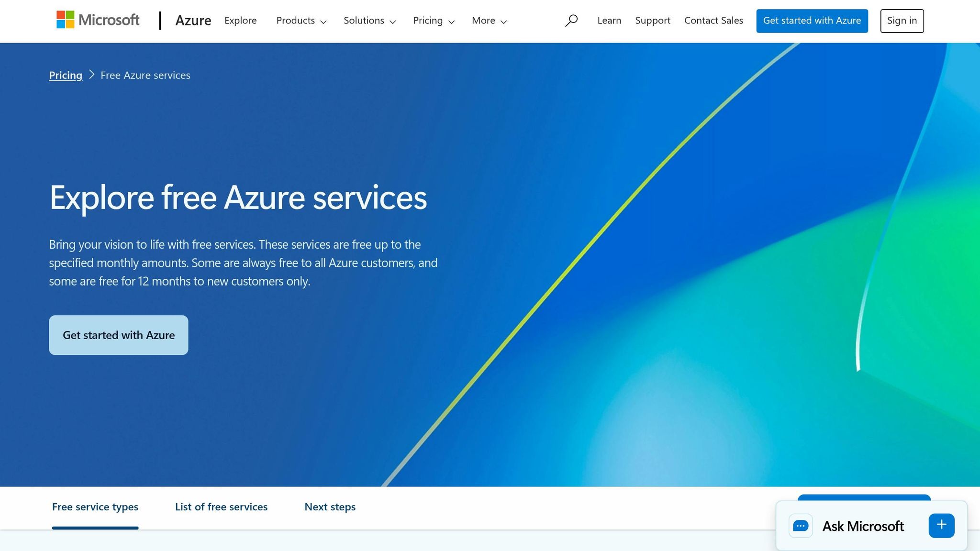Screen dimensions: 980x551
Task: Click the Explore free Azure services heading
Action: [x=238, y=197]
